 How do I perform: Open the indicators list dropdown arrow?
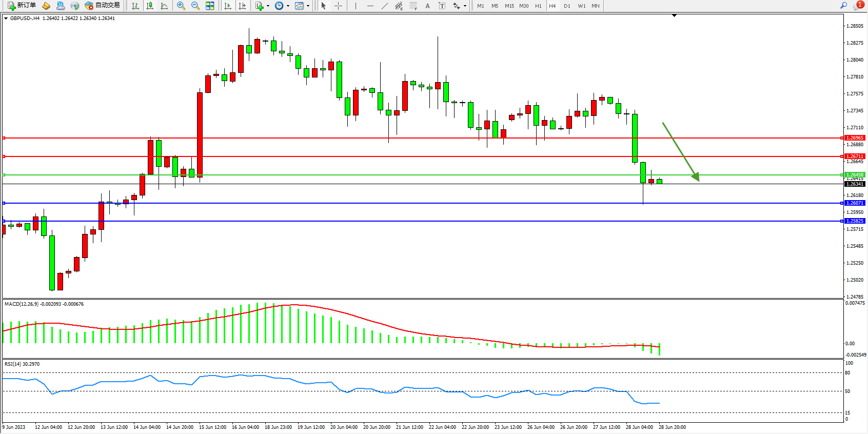[268, 6]
